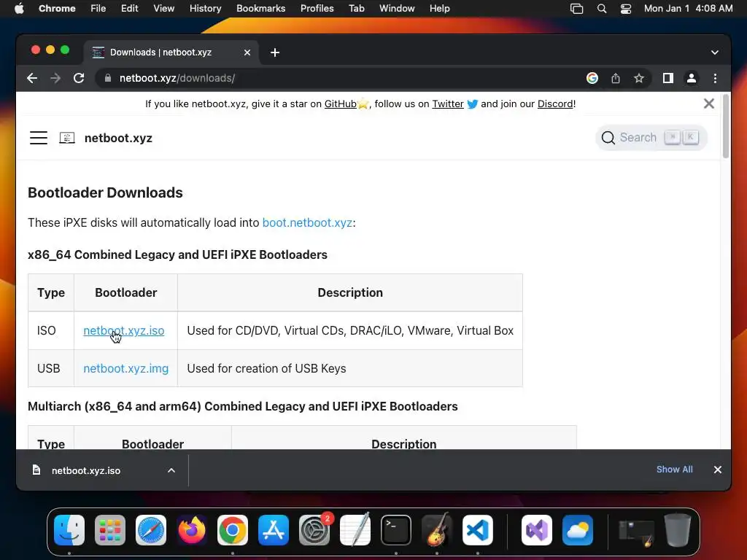
Task: Open the Discord link in banner
Action: point(555,104)
